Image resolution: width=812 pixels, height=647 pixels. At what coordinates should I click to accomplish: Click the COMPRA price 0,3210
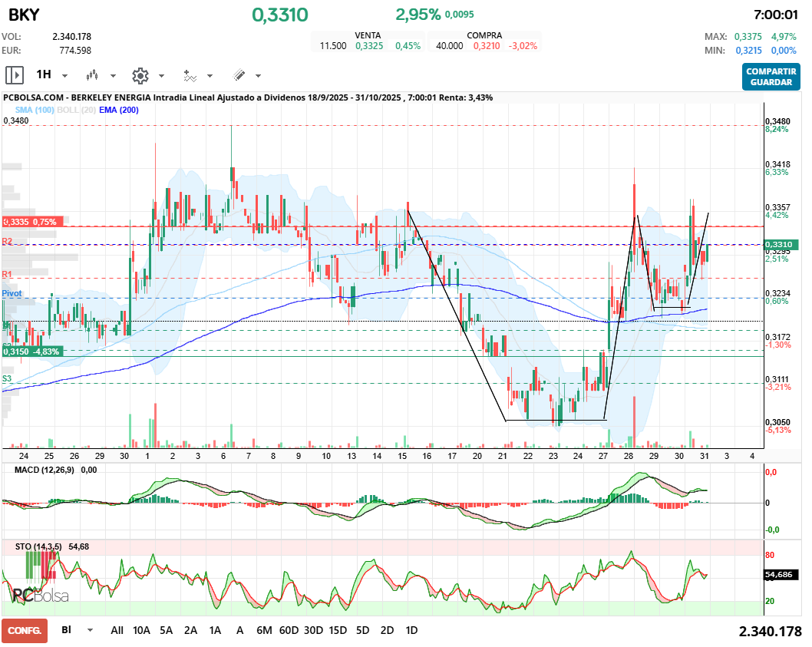(x=487, y=45)
